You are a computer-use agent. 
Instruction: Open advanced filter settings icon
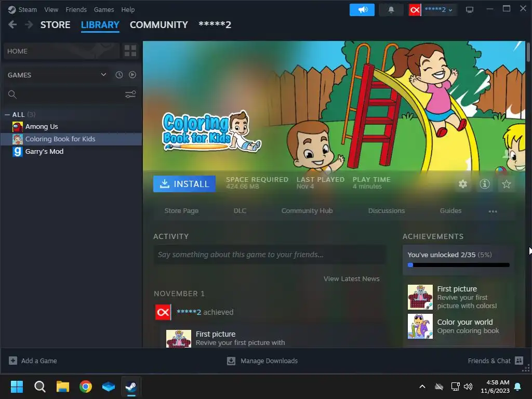click(130, 95)
